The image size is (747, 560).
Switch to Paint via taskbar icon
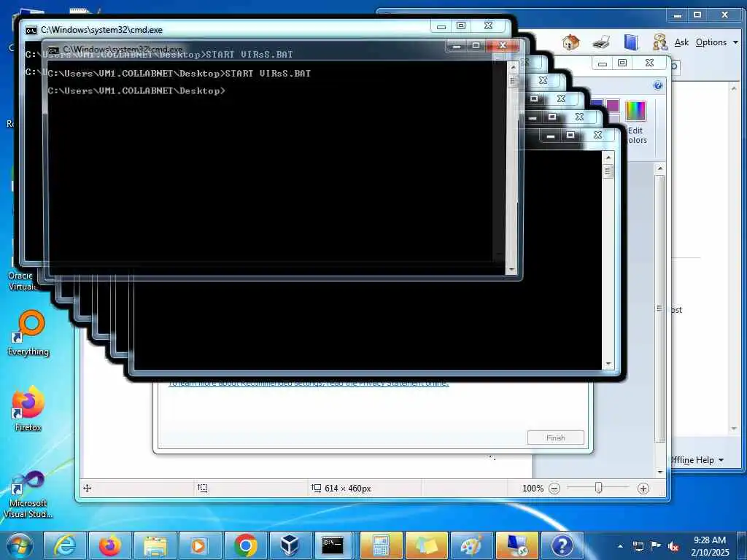pos(471,545)
